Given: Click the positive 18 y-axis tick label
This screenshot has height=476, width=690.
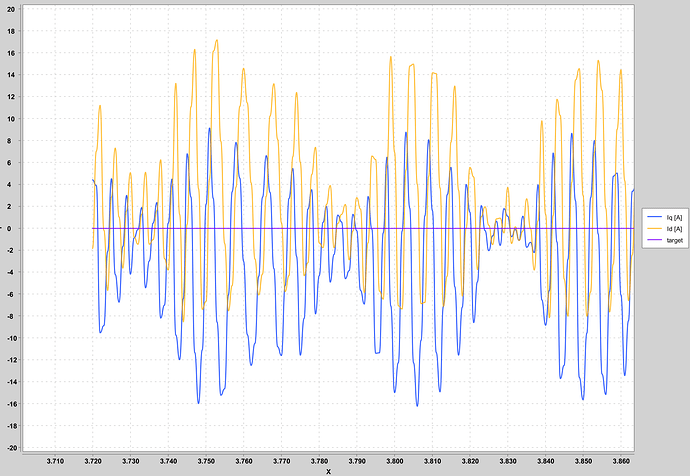Looking at the screenshot, I should click(11, 31).
